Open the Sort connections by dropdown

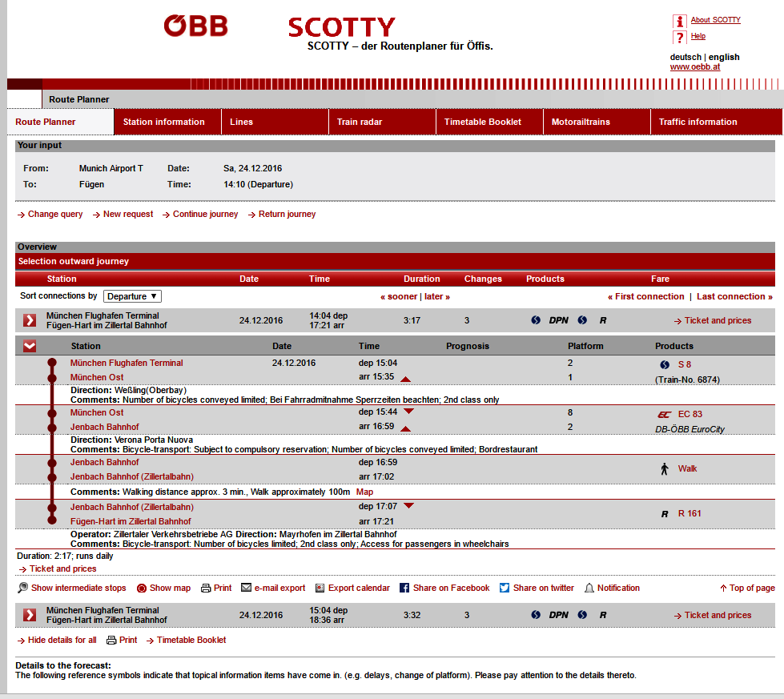tap(132, 296)
